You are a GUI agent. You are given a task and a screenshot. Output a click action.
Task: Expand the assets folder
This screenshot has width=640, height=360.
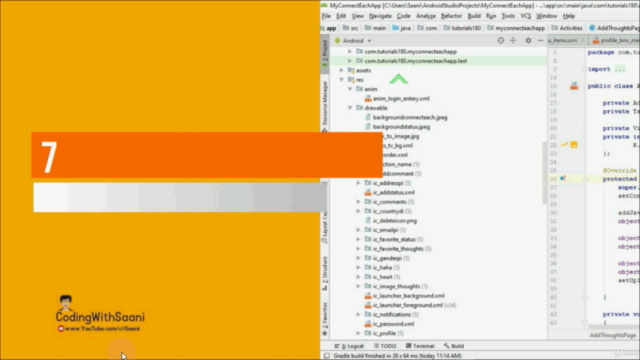342,70
